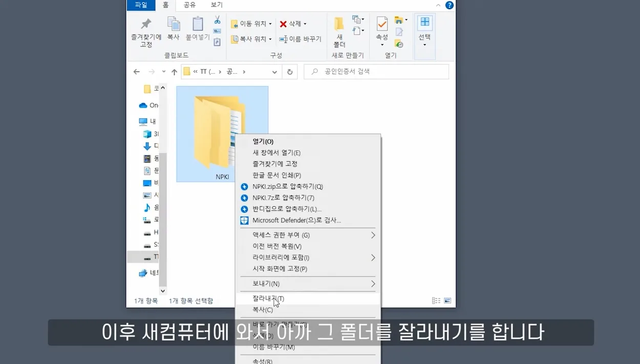This screenshot has height=364, width=640.
Task: Open Explorer help question mark icon
Action: 449,5
